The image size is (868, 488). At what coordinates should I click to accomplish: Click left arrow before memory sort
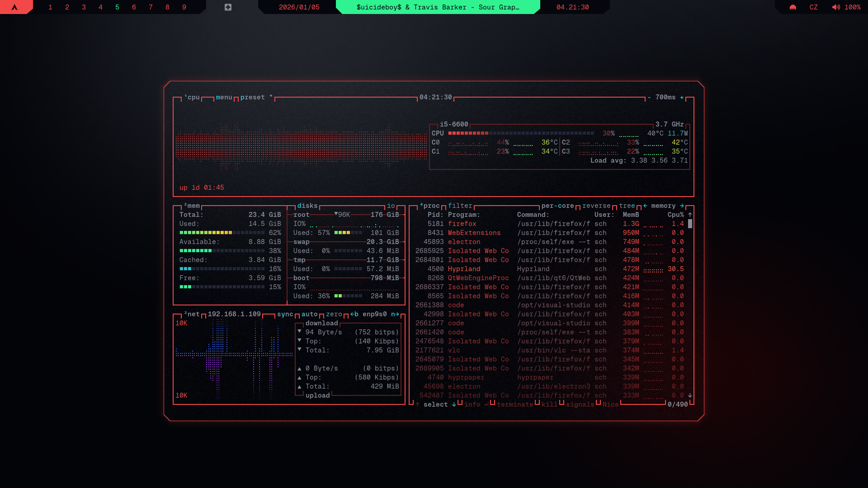tap(645, 206)
